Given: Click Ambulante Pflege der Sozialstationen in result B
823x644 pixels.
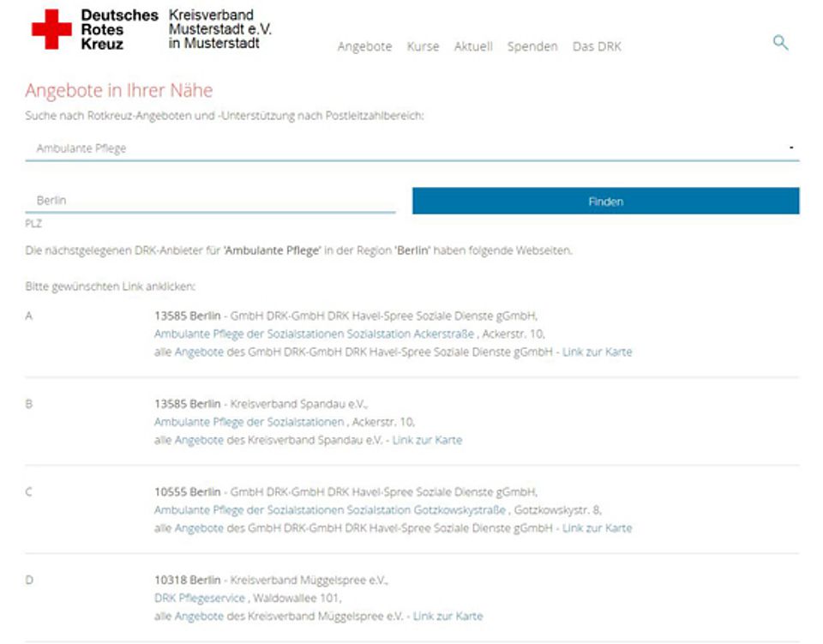Looking at the screenshot, I should click(249, 422).
